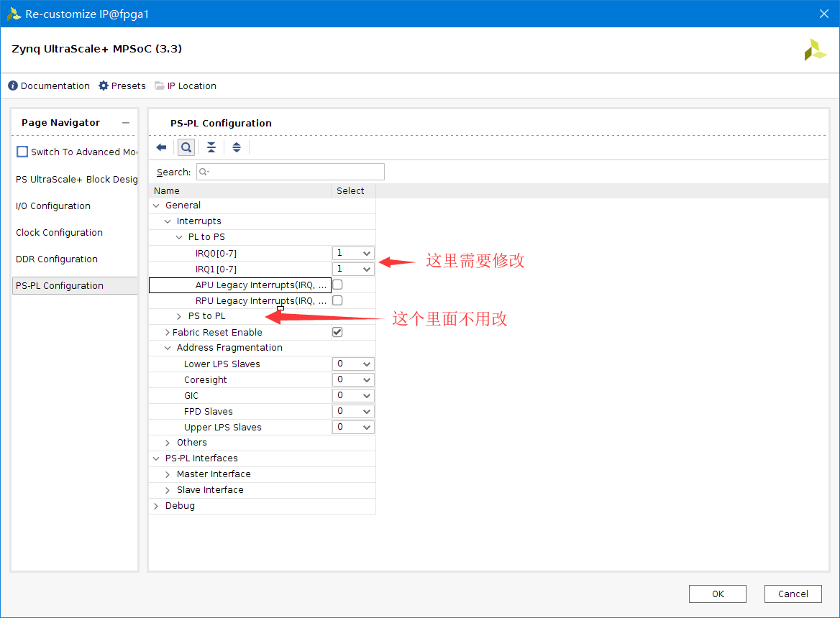Select the IRQ0[0-7] row label

(x=216, y=254)
